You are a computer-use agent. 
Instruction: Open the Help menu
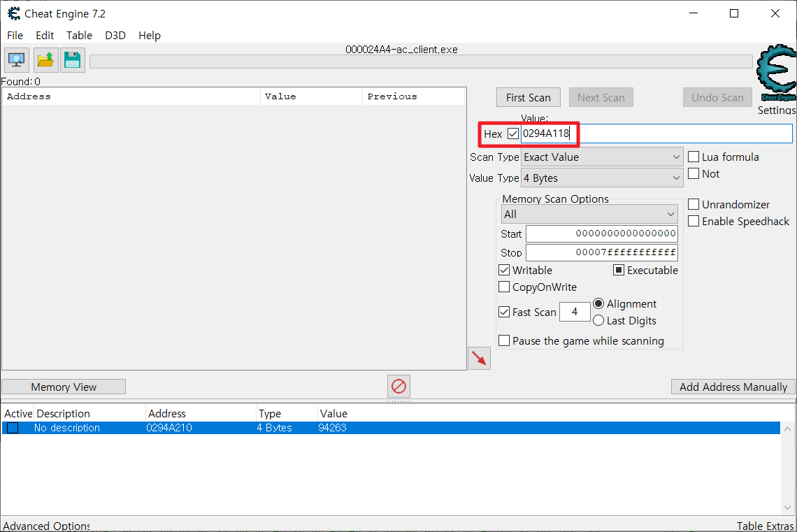tap(150, 35)
